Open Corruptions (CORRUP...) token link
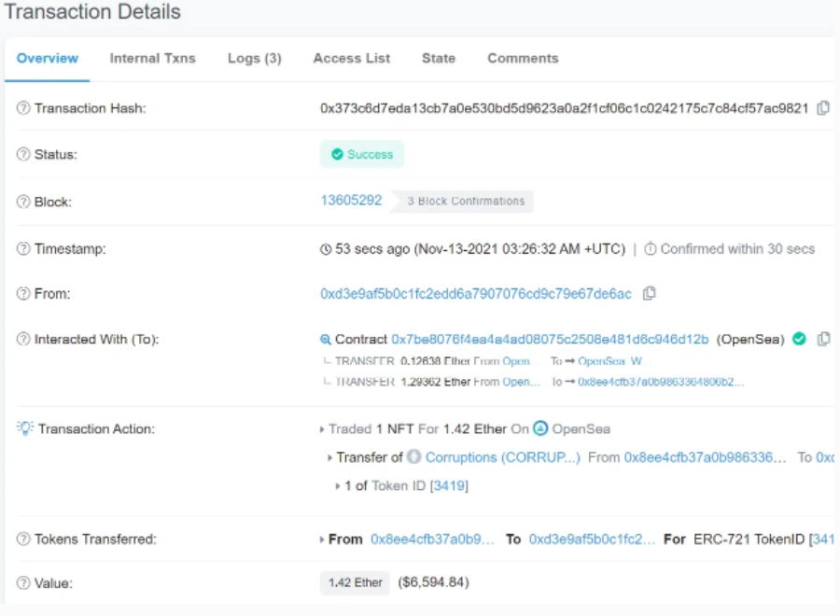 click(502, 457)
